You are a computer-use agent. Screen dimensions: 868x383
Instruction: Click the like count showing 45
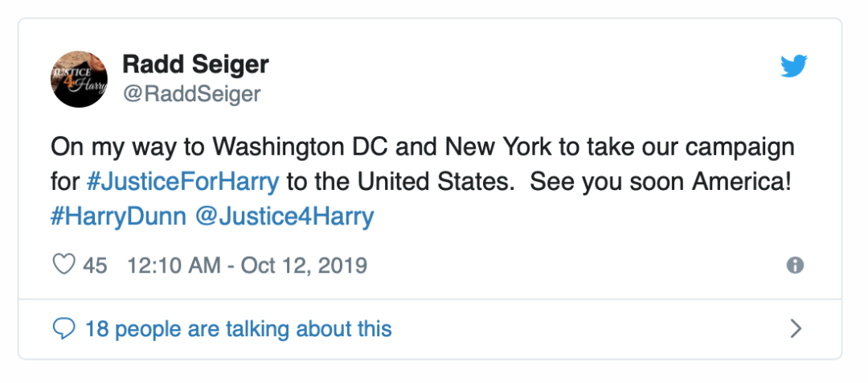95,265
